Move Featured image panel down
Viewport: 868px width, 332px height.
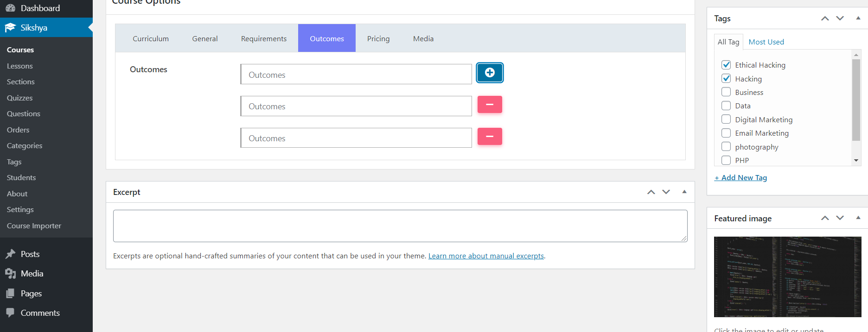click(x=840, y=218)
